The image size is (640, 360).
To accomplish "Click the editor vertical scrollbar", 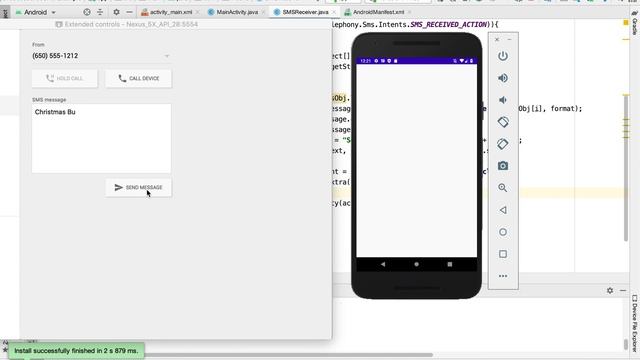I will point(625,167).
